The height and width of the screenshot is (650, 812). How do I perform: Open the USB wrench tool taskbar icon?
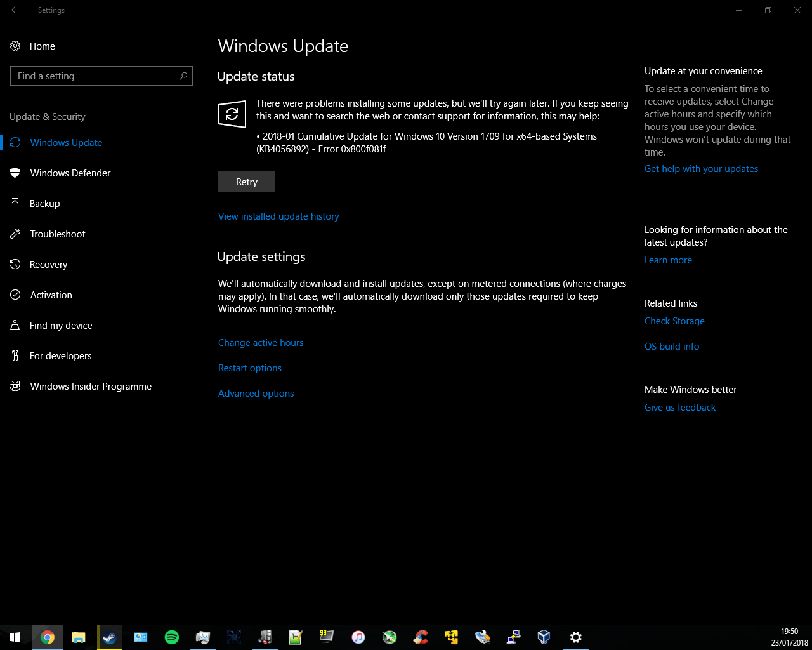482,637
